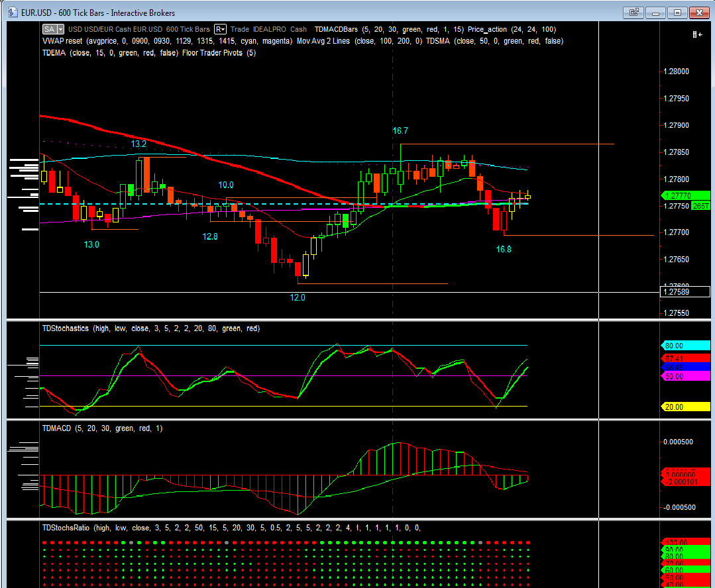The width and height of the screenshot is (715, 588).
Task: Maximize the EUR.USD chart window
Action: [678, 13]
